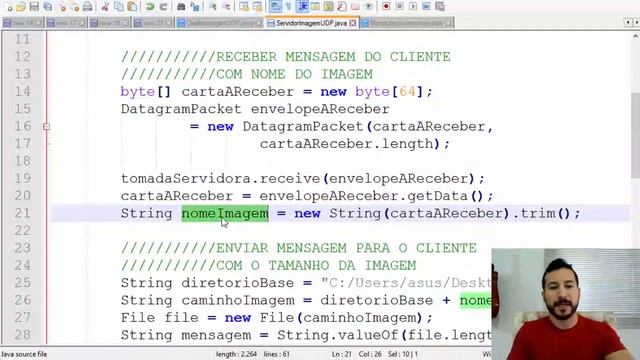The width and height of the screenshot is (640, 360).
Task: Click 'cartaAReceber.length' on line 17
Action: tap(347, 144)
